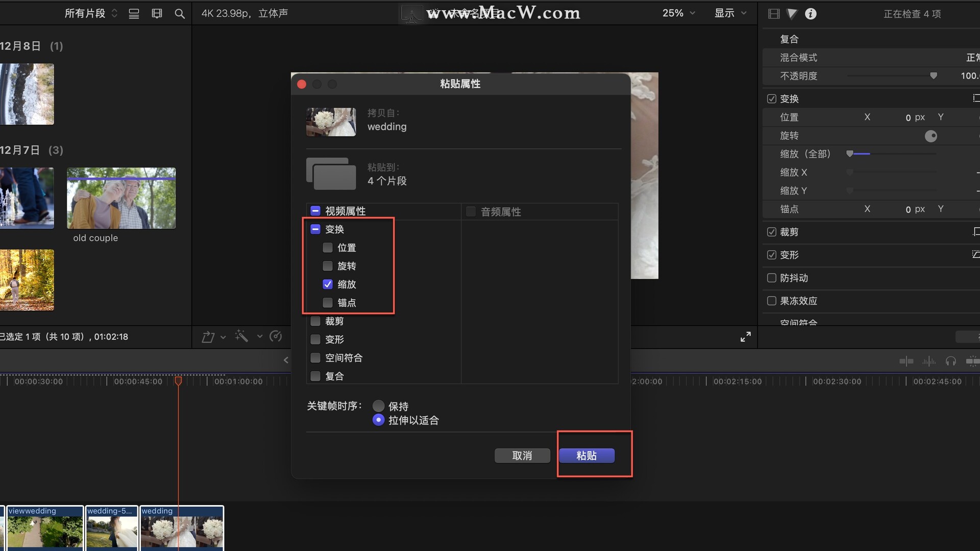Select Maintain (保持) keyframe timing radio
This screenshot has height=551, width=980.
378,406
